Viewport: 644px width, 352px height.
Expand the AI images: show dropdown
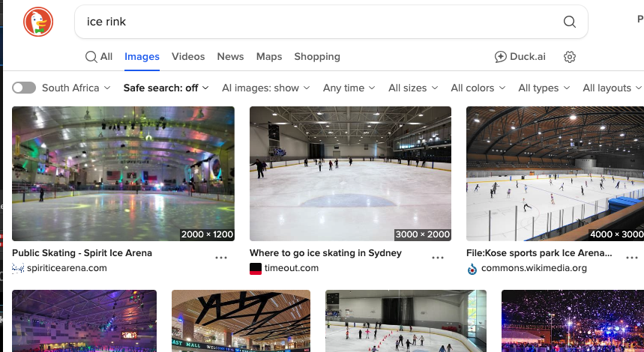point(265,88)
